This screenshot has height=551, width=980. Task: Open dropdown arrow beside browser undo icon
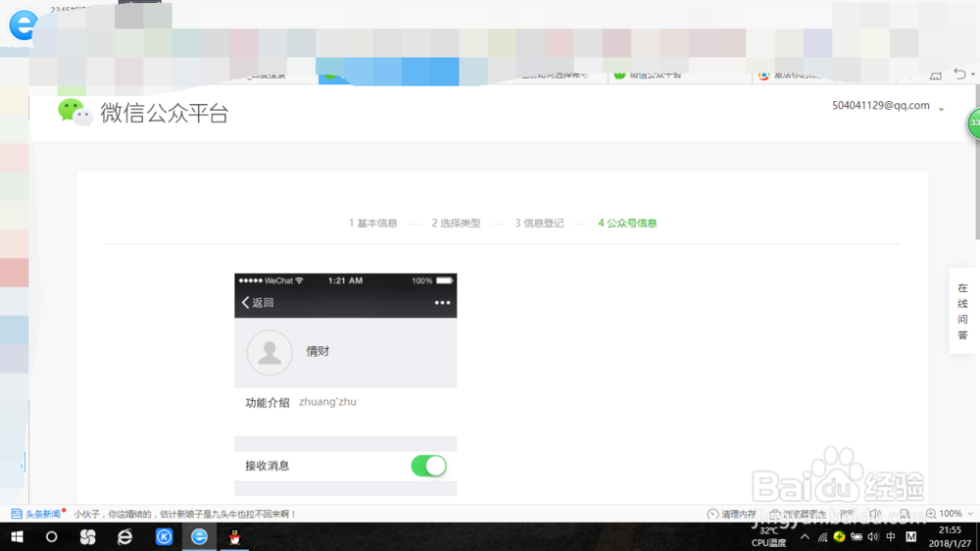(972, 75)
